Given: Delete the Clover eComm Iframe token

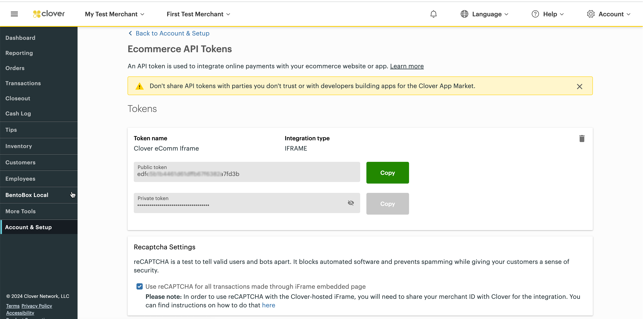Looking at the screenshot, I should tap(582, 138).
